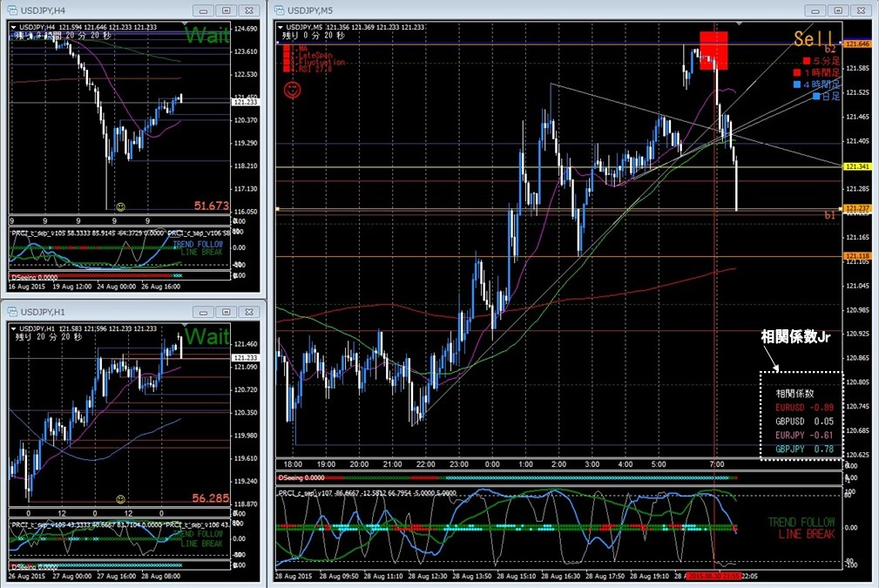This screenshot has height=588, width=879.
Task: Click the red square beside 2.LateSpan label
Action: click(x=287, y=56)
